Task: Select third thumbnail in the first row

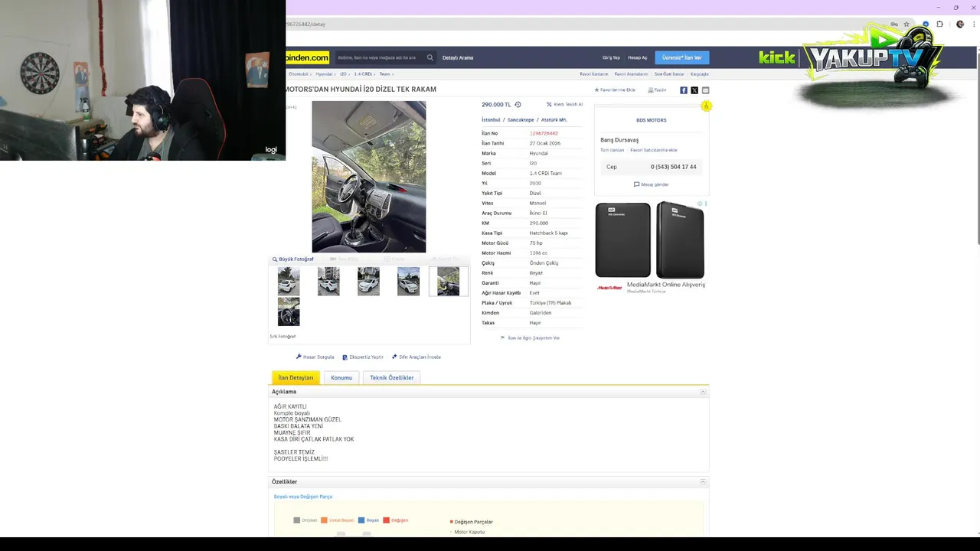Action: coord(368,281)
